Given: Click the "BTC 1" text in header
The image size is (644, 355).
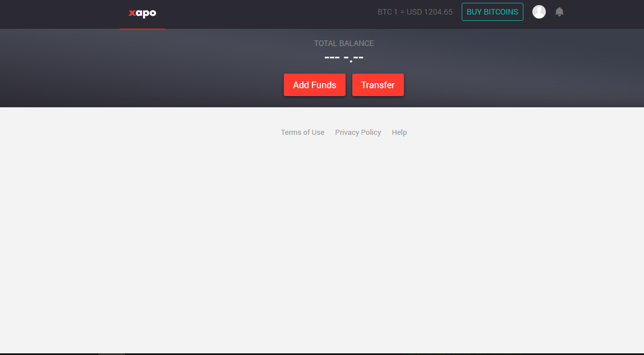Looking at the screenshot, I should tap(387, 12).
